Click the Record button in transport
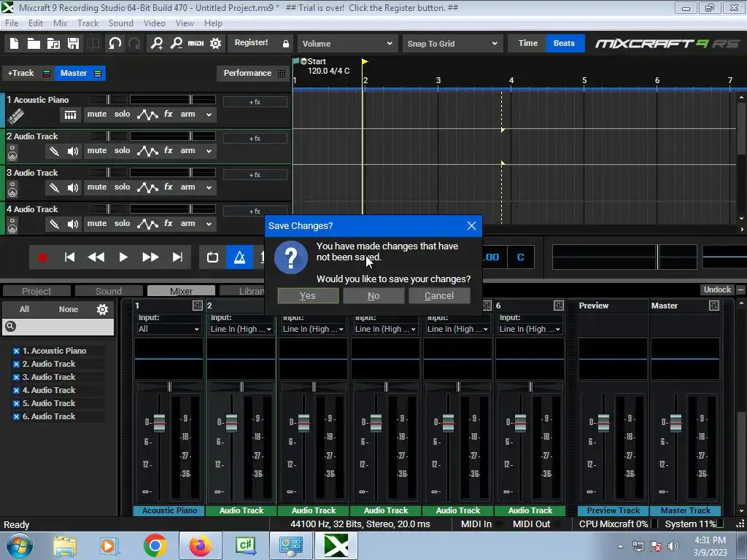 (42, 257)
